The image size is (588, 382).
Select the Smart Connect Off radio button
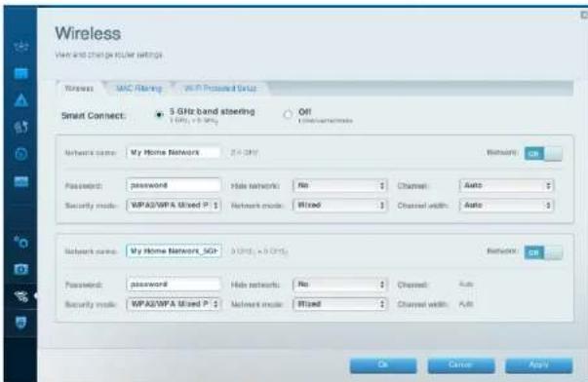[x=288, y=114]
